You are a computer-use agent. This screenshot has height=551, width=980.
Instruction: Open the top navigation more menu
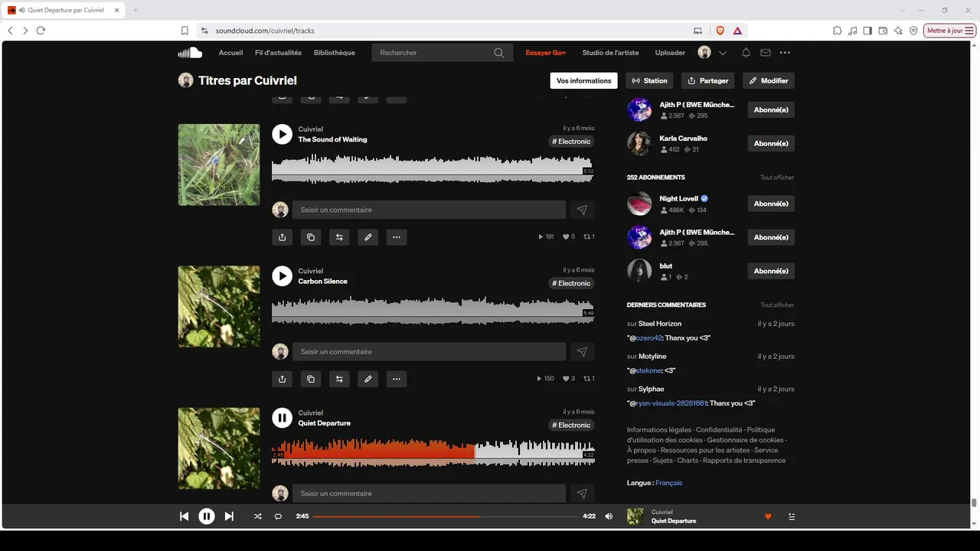click(785, 53)
